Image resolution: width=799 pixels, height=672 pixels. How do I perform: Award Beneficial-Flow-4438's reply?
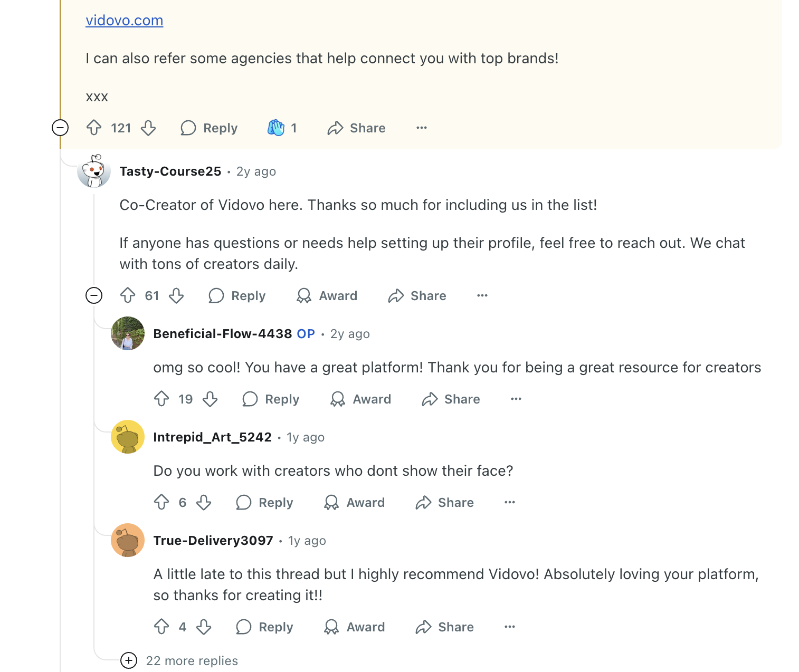(361, 399)
